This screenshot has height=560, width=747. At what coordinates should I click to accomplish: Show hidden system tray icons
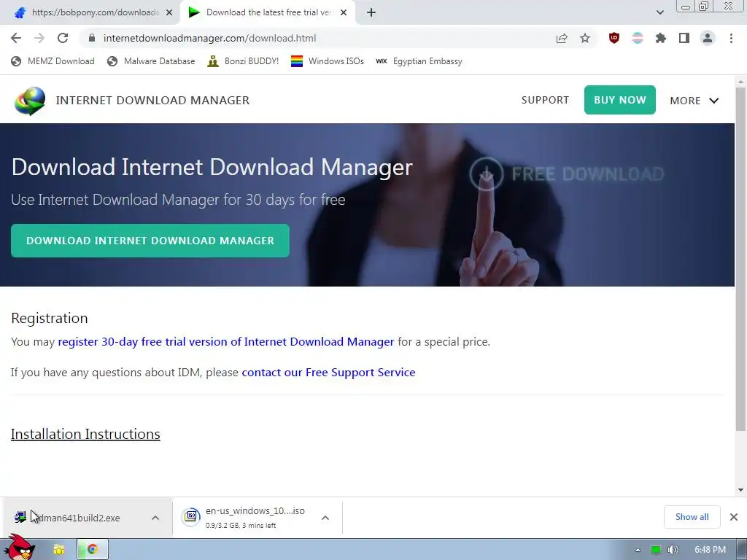[x=638, y=550]
